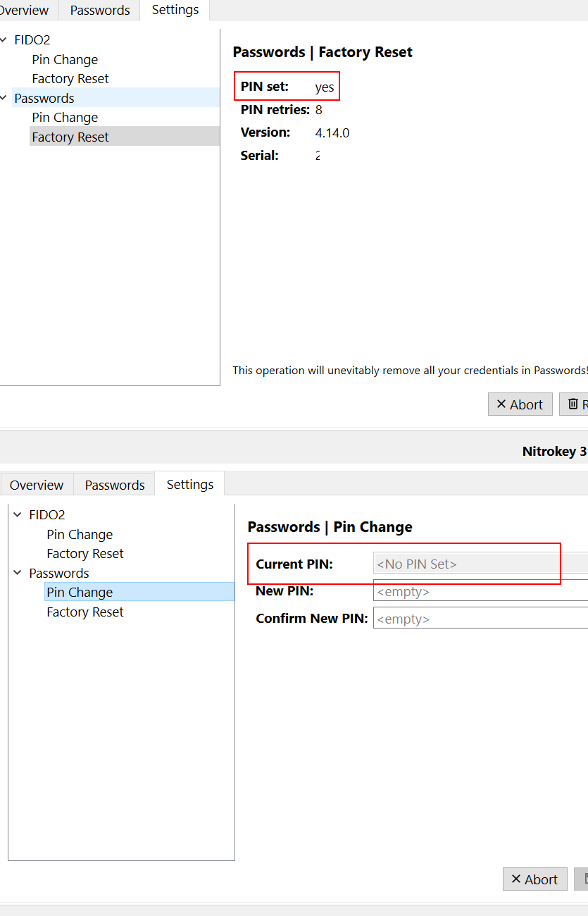Select Passwords Pin Change in Factory Reset window
The width and height of the screenshot is (588, 916).
(65, 118)
